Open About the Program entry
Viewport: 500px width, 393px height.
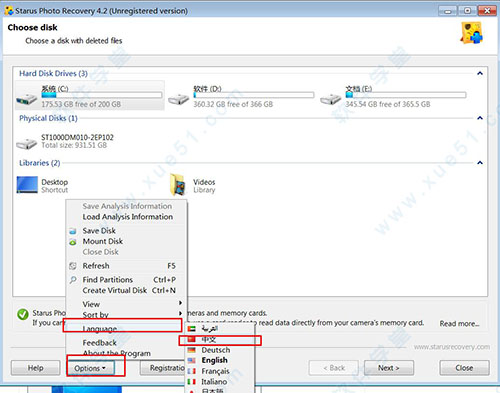tap(127, 353)
